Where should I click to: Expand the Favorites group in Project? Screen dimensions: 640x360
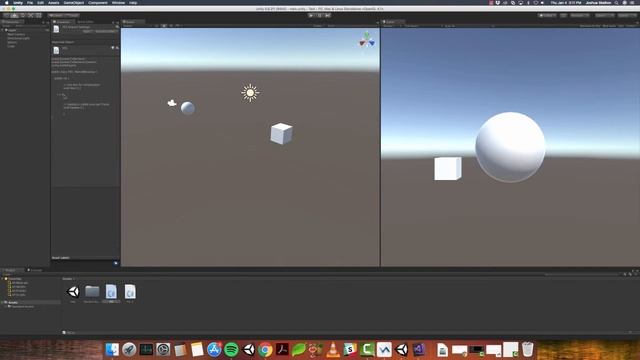(x=2, y=279)
